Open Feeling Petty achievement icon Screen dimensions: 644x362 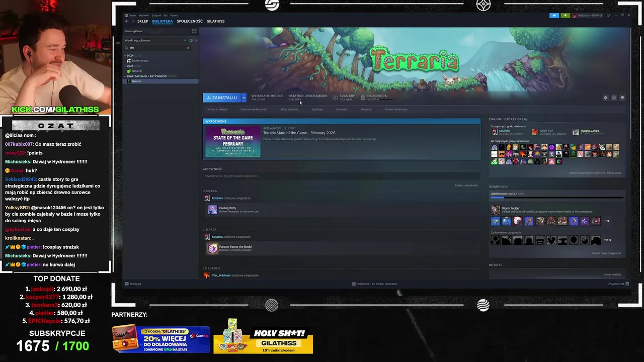(x=212, y=210)
